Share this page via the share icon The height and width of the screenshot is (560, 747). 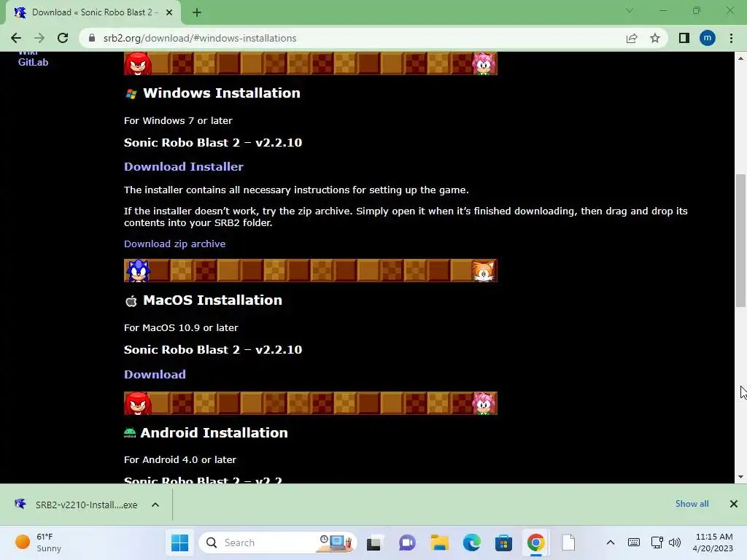click(x=632, y=38)
